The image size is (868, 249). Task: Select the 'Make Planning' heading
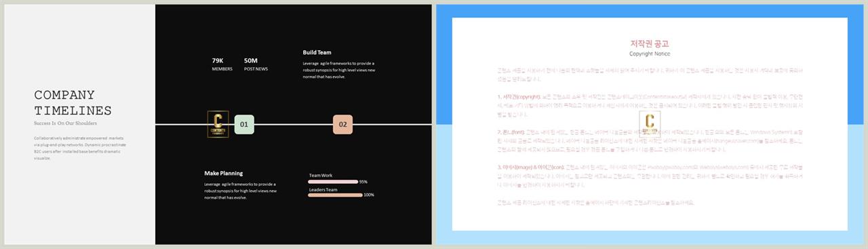[x=223, y=173]
